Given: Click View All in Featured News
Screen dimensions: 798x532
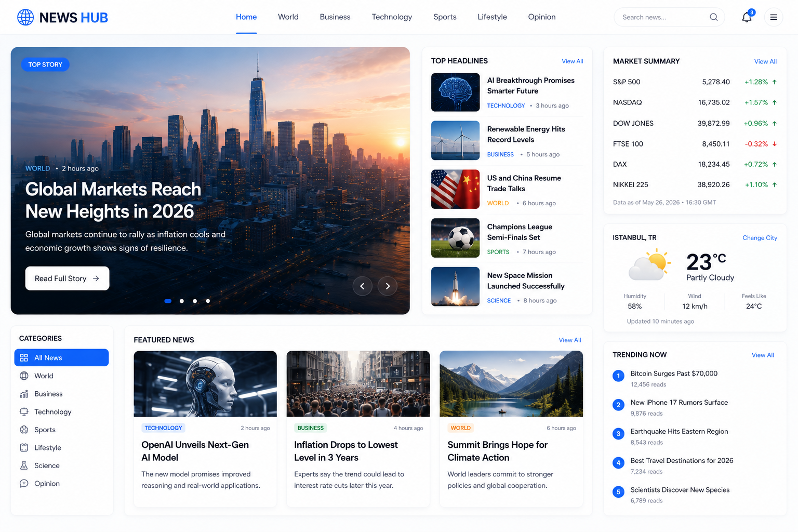Looking at the screenshot, I should coord(570,340).
